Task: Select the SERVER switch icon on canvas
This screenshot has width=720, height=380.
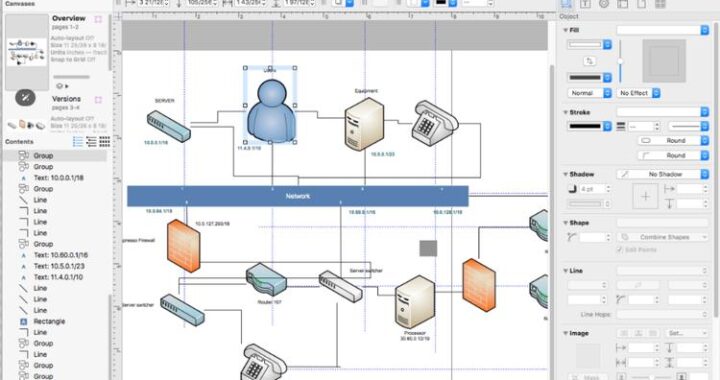Action: (169, 126)
